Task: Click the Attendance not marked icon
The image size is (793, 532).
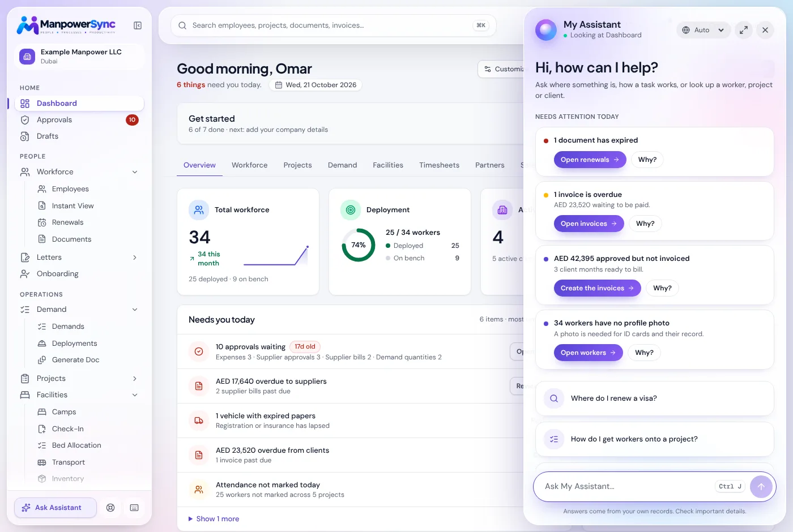Action: click(199, 490)
